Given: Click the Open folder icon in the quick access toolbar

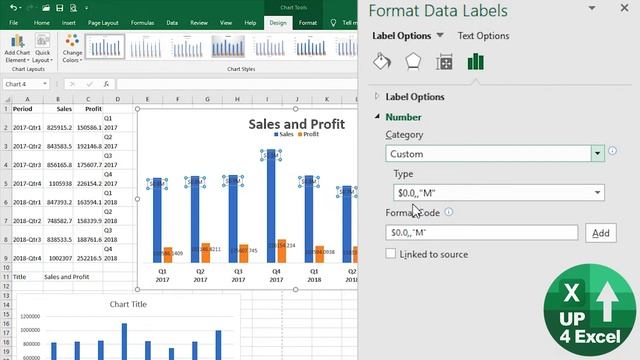Looking at the screenshot, I should (46, 8).
